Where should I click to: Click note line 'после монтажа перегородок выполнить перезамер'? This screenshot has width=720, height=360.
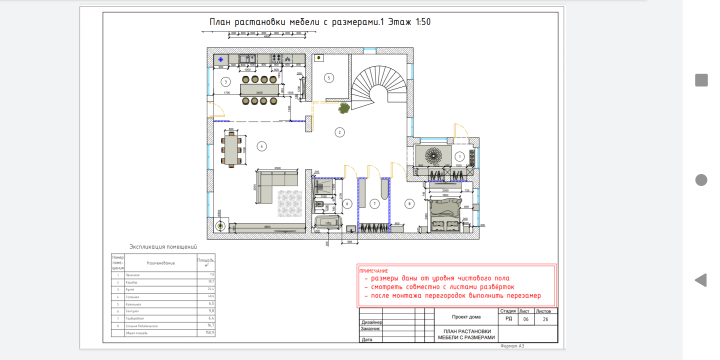[x=456, y=296]
